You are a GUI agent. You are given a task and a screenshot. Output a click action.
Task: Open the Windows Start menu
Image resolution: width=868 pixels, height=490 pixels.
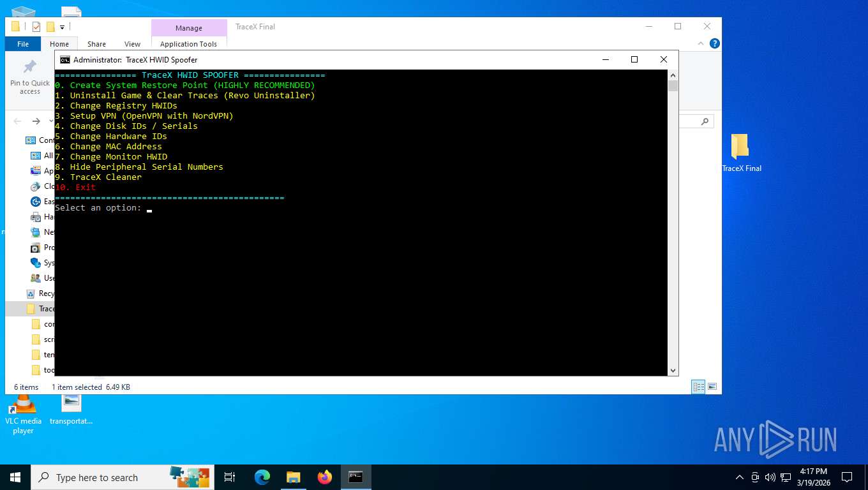tap(15, 477)
